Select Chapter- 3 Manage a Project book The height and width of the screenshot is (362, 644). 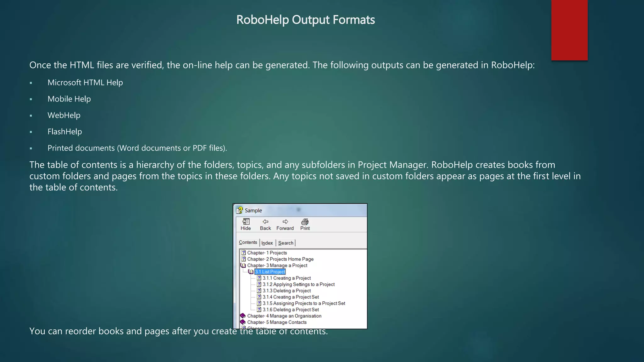[x=277, y=265]
